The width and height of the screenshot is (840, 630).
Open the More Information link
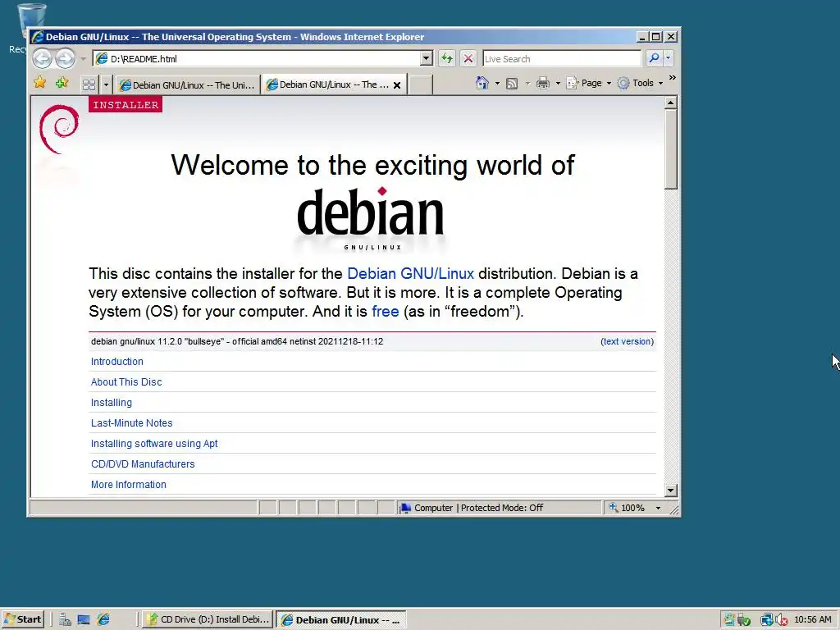click(129, 484)
